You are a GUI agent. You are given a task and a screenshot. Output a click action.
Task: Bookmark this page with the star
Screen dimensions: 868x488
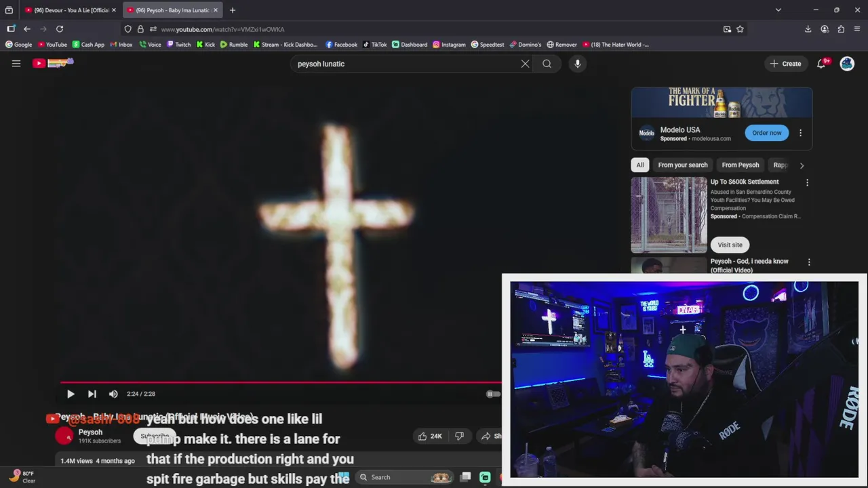(740, 29)
